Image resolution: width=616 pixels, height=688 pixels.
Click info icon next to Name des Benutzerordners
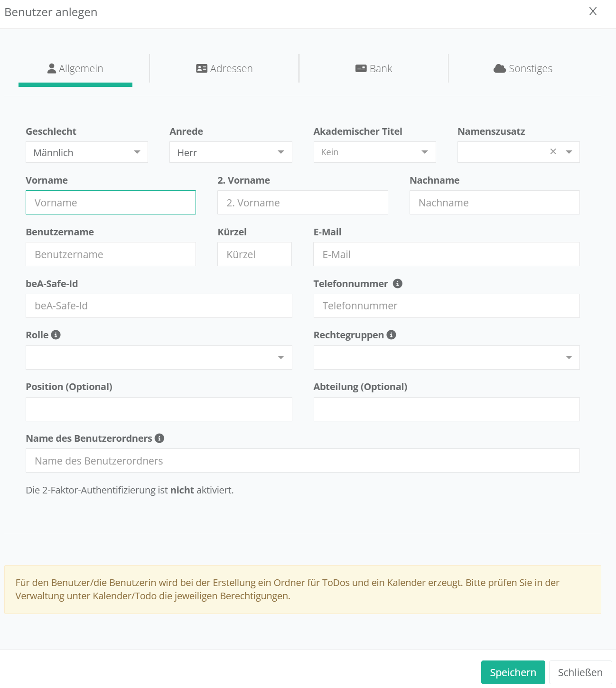click(159, 438)
